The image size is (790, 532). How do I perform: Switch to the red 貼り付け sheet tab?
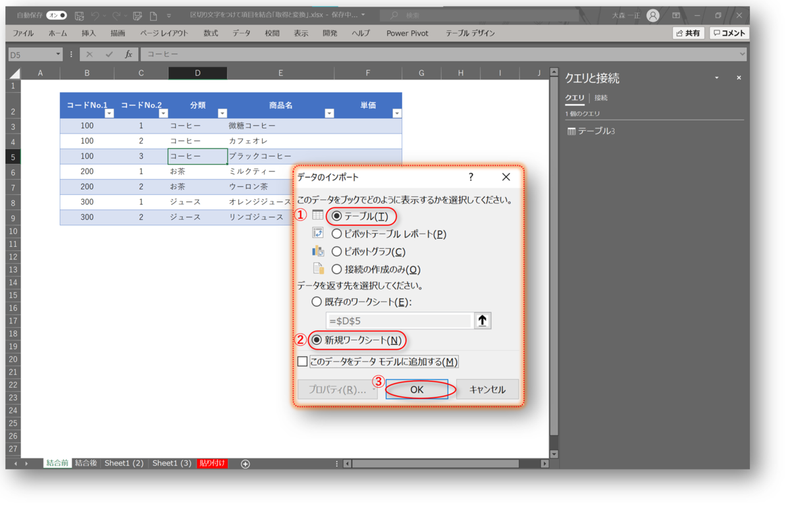[x=212, y=464]
